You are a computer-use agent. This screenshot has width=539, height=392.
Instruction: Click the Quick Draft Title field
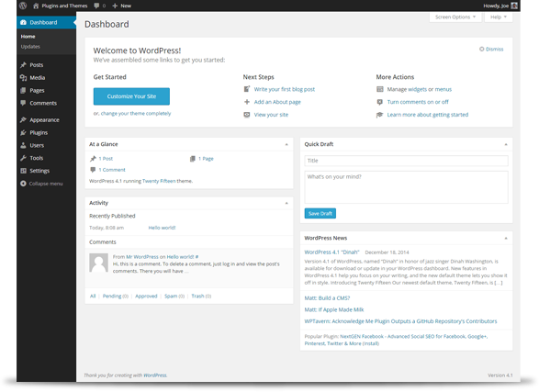tap(406, 161)
